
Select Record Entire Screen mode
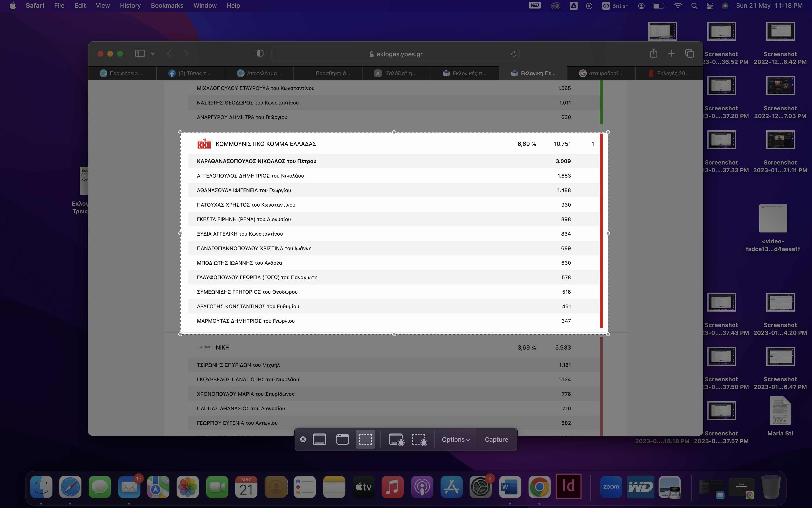396,440
